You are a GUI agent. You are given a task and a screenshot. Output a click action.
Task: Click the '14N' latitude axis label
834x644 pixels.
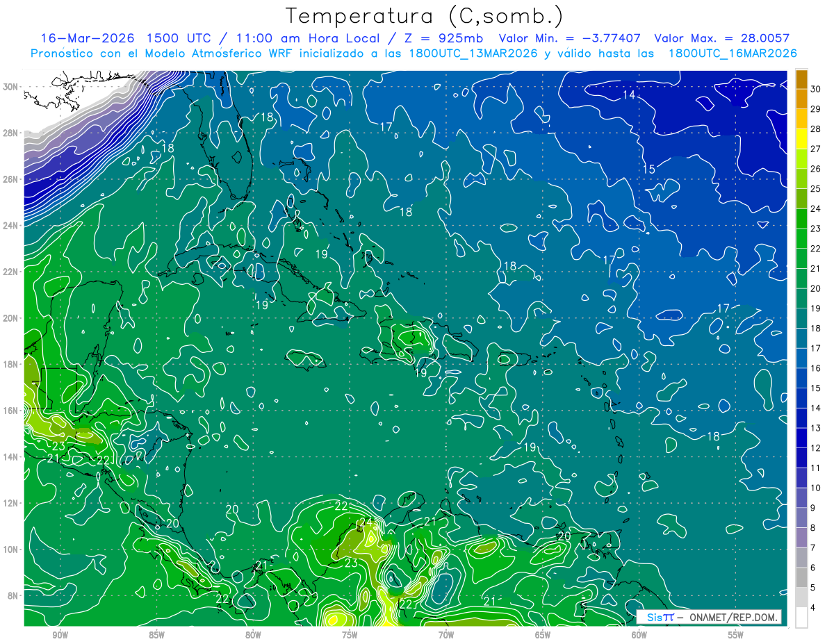click(x=10, y=457)
